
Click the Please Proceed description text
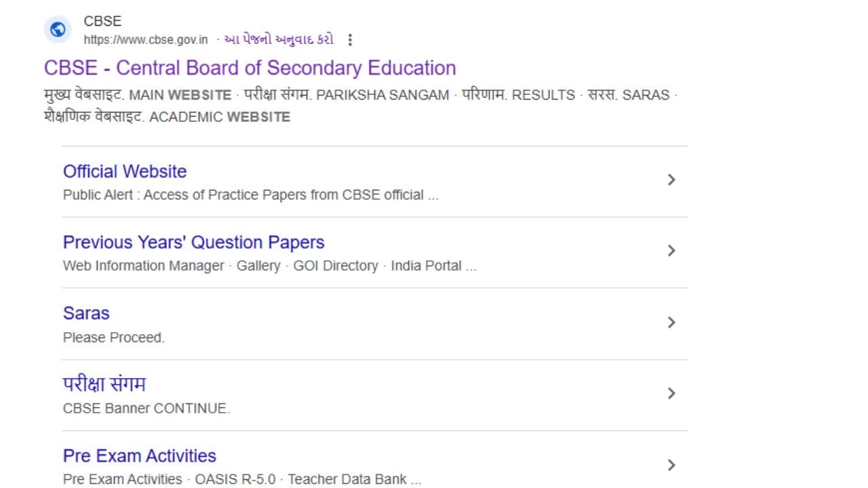[x=114, y=337]
